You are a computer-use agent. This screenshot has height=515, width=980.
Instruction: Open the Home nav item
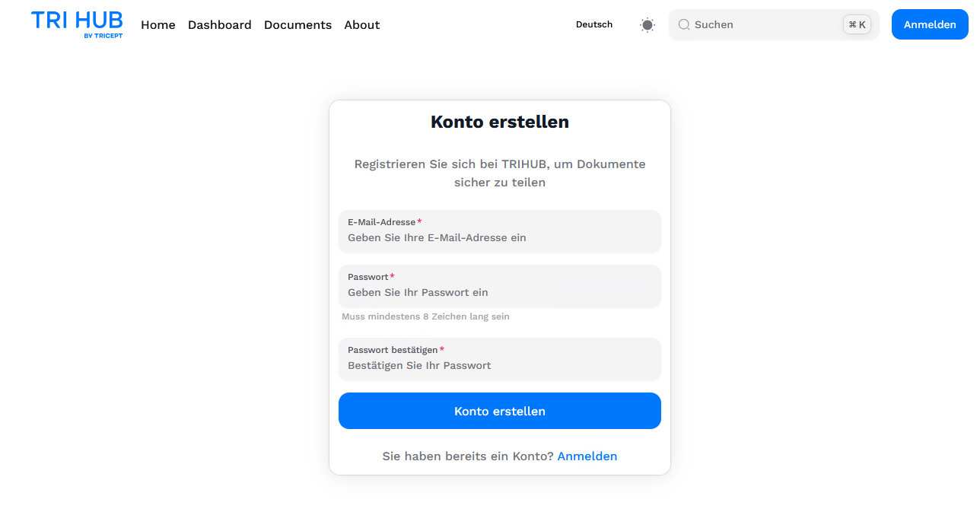pyautogui.click(x=158, y=24)
